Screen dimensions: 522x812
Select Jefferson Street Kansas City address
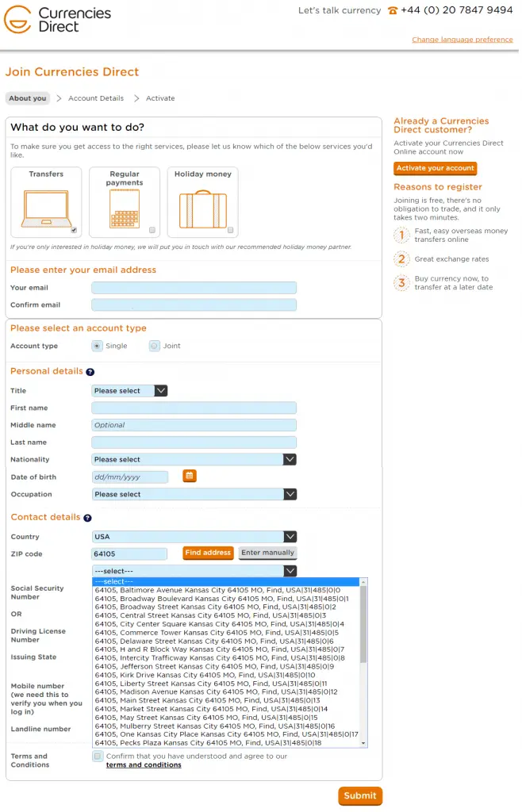226,666
